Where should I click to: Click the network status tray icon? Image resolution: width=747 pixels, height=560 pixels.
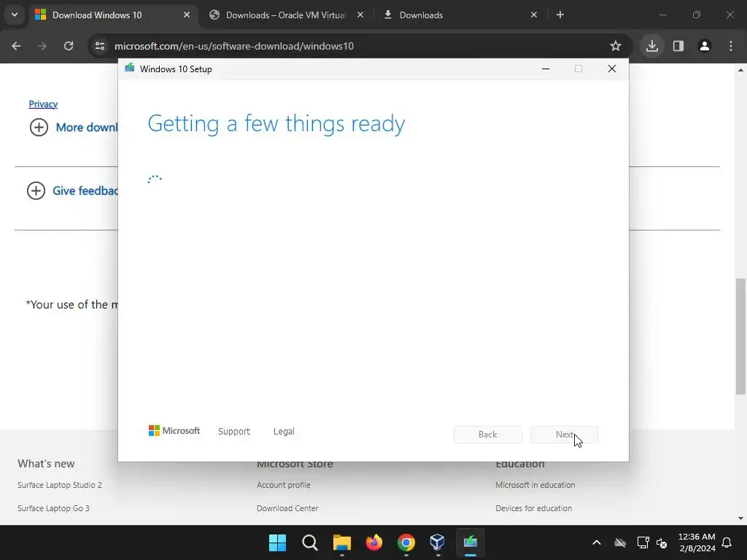pyautogui.click(x=643, y=542)
